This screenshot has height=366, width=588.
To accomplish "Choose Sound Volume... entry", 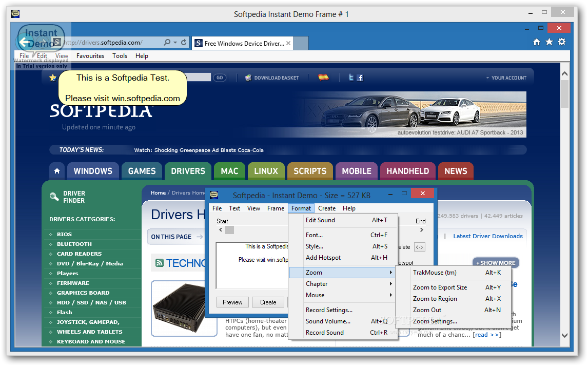I will coord(343,321).
